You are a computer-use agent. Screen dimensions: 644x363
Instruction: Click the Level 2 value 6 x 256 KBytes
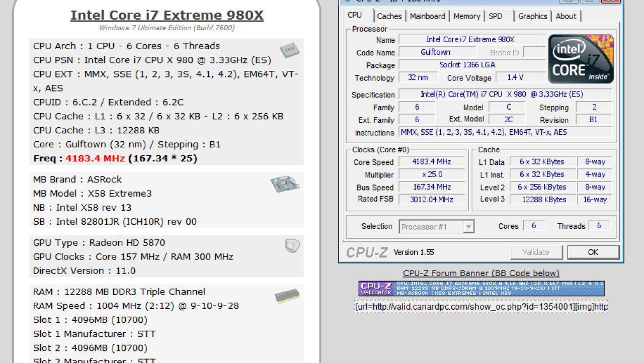point(542,187)
